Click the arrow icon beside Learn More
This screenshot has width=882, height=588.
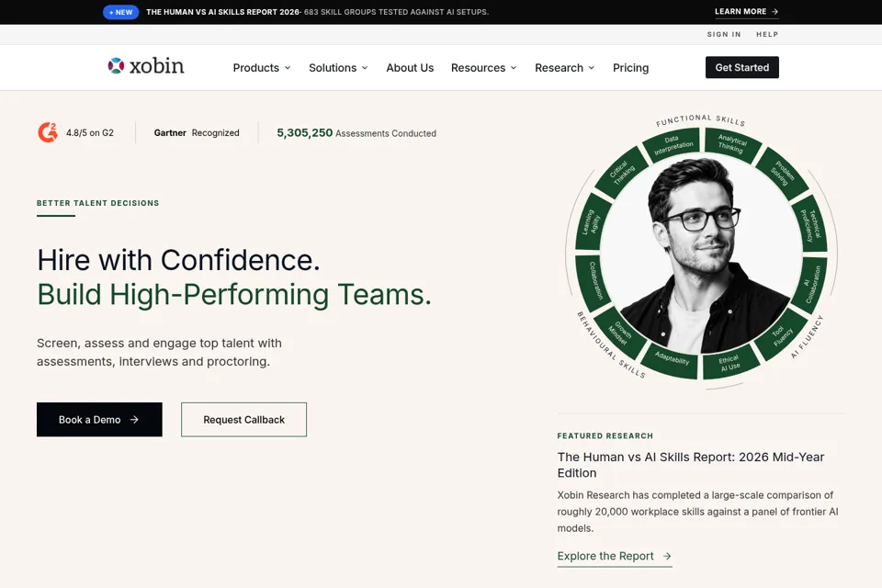coord(775,11)
